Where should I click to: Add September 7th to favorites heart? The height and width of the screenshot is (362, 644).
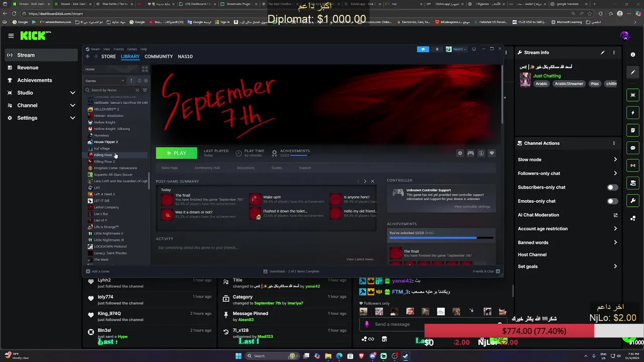[x=492, y=153]
